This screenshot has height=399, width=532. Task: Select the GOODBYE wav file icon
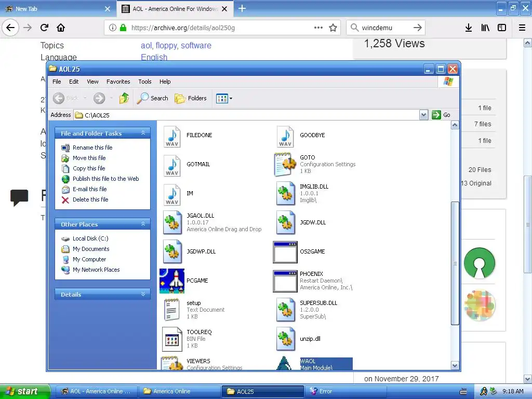285,137
